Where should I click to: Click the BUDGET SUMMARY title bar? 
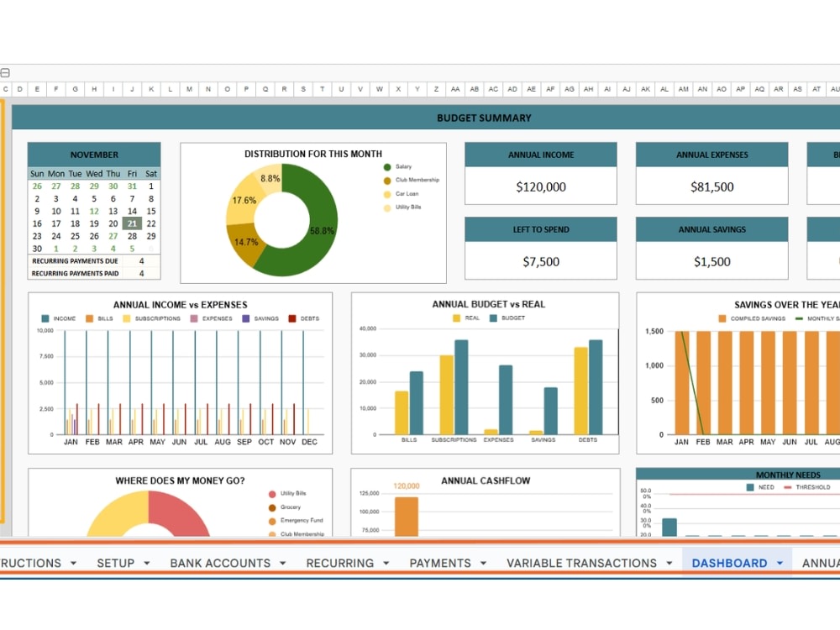click(x=426, y=118)
